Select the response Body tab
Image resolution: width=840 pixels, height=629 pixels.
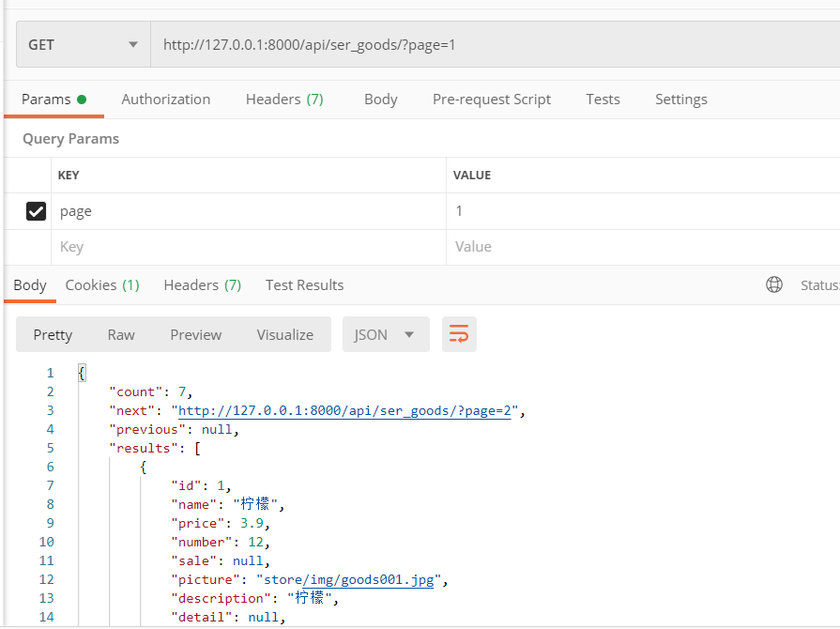coord(30,285)
